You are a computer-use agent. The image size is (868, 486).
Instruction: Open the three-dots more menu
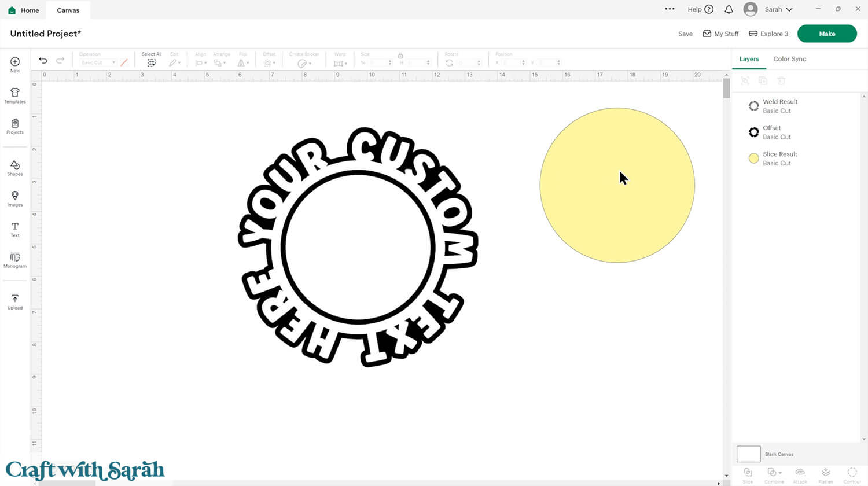(670, 9)
